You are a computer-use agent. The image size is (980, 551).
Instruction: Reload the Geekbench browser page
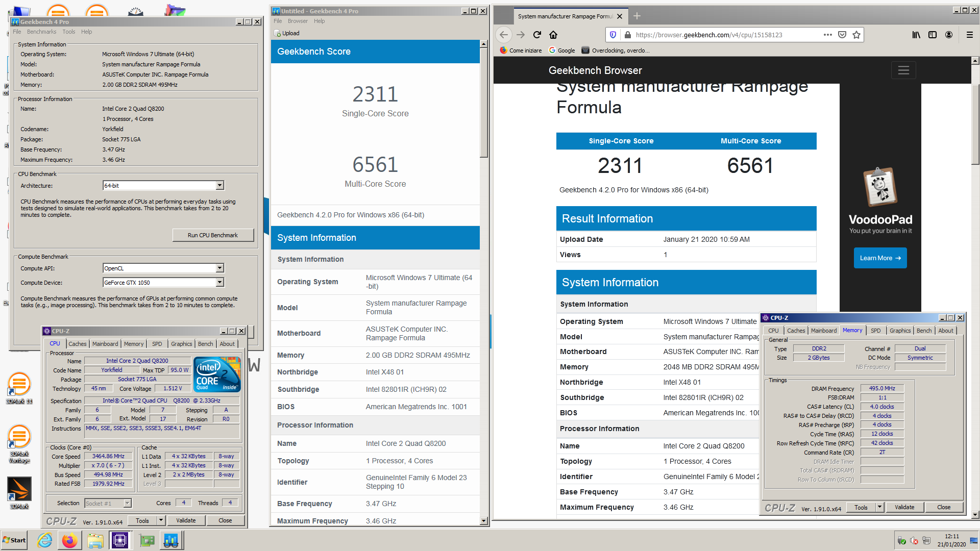(x=537, y=35)
